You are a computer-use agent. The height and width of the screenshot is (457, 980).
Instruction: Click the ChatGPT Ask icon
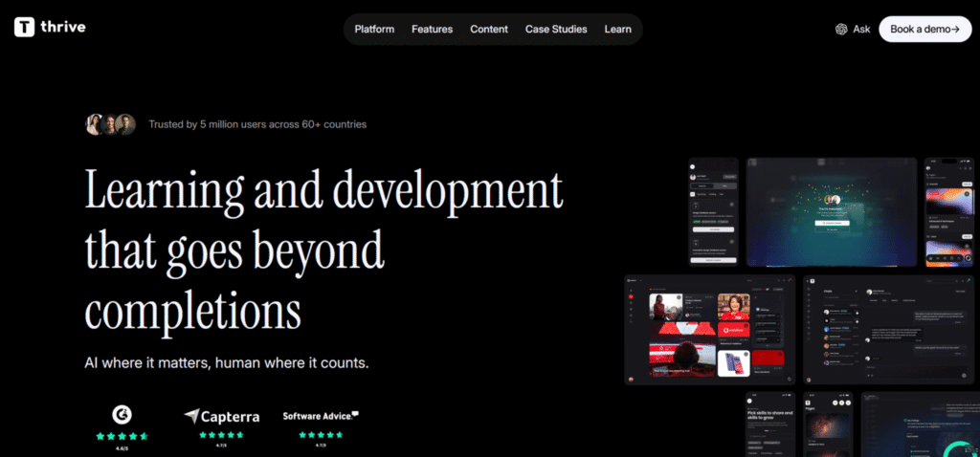point(841,30)
